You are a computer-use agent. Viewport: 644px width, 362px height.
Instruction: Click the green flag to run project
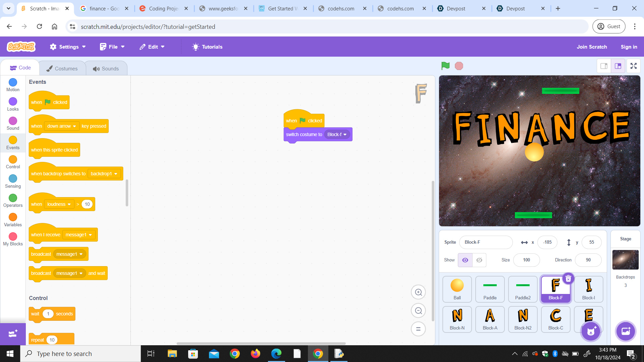(445, 66)
